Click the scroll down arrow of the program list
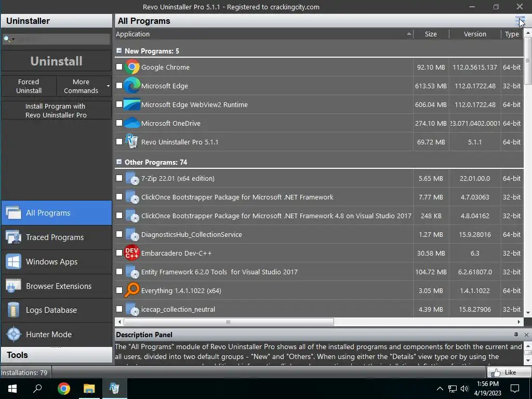 (x=528, y=313)
